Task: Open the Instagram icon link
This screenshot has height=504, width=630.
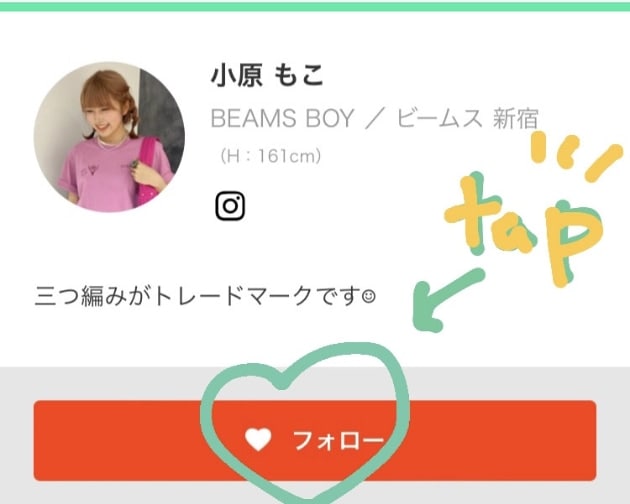Action: 230,206
